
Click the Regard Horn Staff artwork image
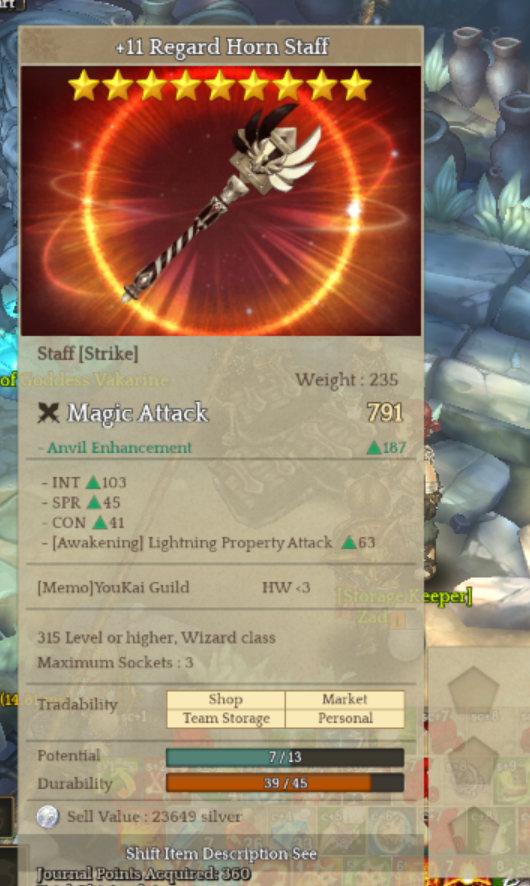tap(221, 201)
